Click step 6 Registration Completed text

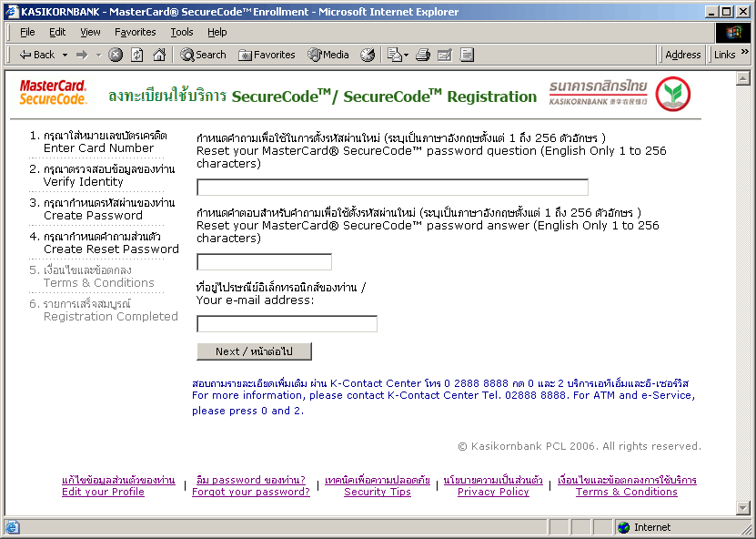click(111, 317)
